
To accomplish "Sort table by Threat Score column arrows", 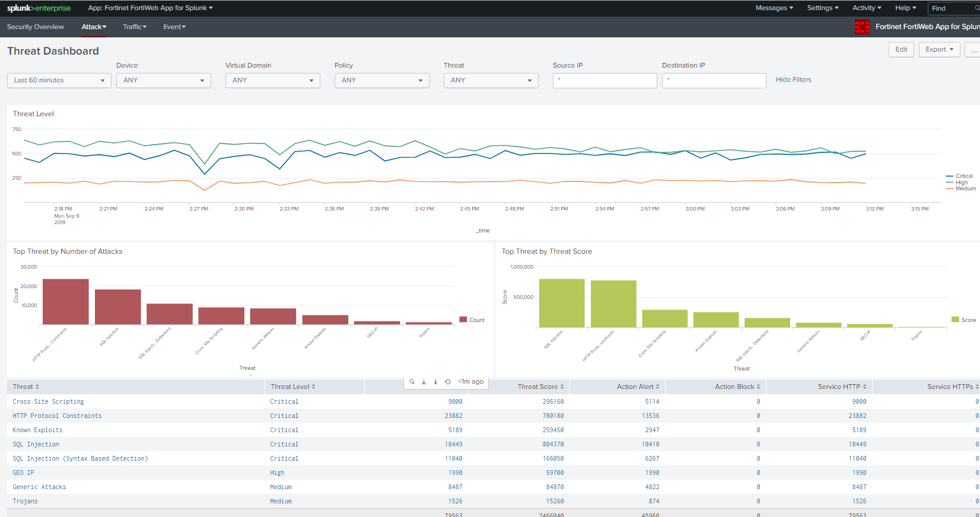I will pos(562,387).
